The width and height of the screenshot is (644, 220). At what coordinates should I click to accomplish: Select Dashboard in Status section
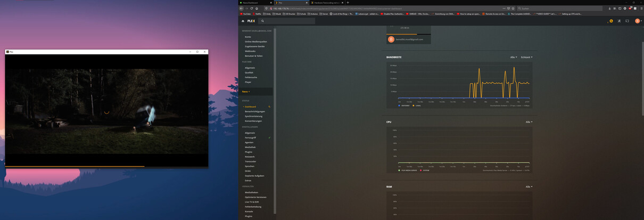coord(250,107)
